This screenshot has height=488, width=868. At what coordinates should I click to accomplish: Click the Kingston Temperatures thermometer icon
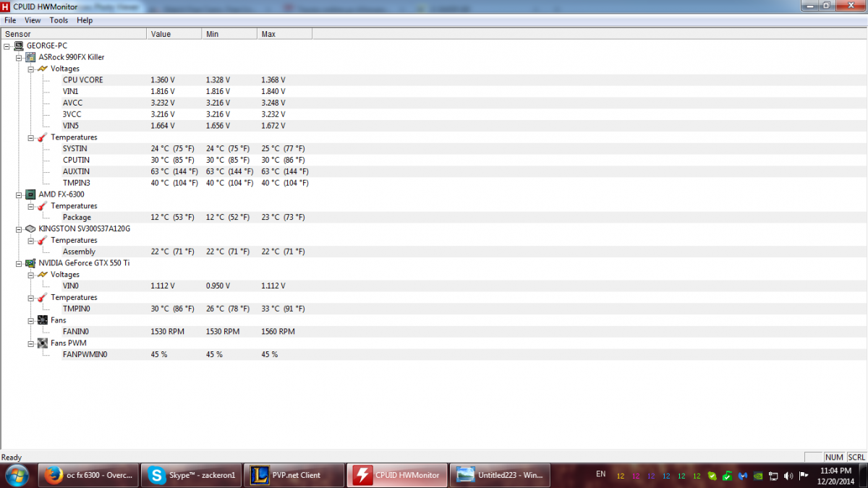(x=43, y=240)
